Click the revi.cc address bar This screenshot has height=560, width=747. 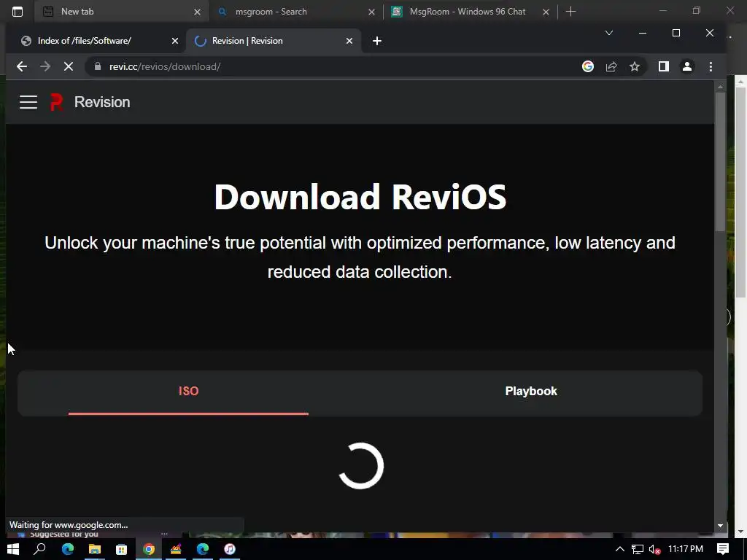333,66
